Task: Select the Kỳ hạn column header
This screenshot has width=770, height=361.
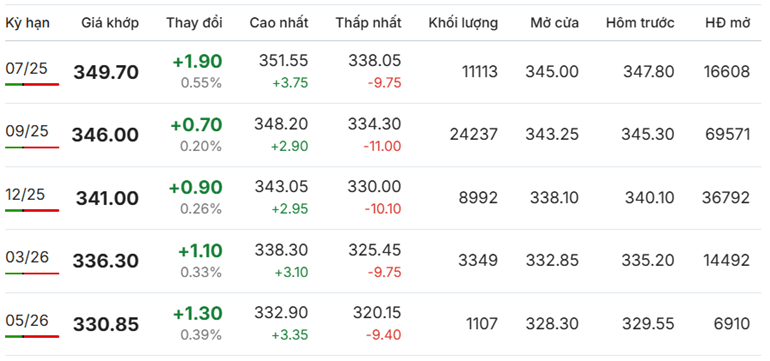Action: [28, 23]
